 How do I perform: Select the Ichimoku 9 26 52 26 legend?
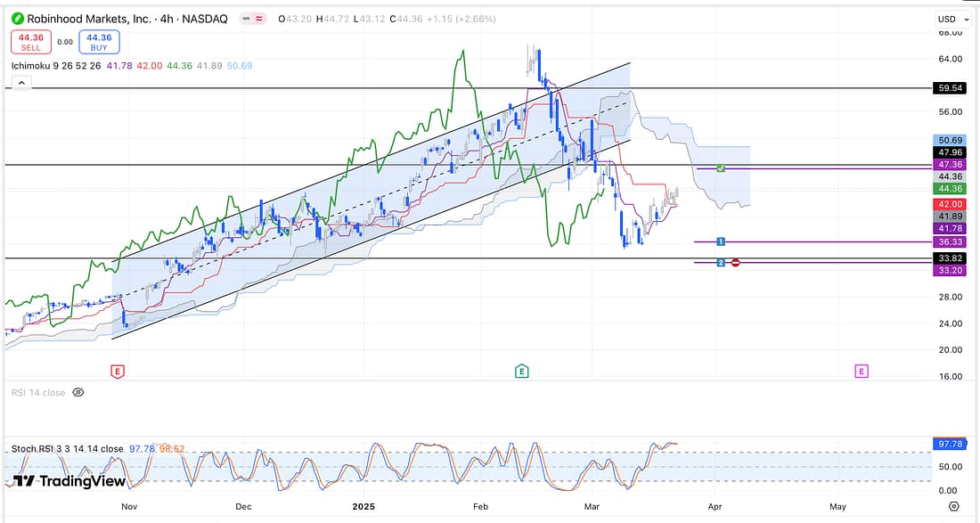[56, 65]
